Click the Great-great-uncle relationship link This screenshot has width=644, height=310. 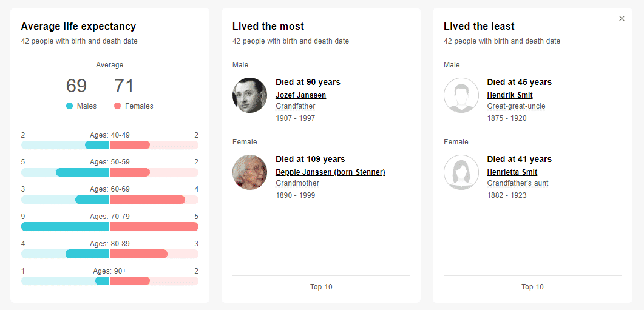(x=517, y=106)
